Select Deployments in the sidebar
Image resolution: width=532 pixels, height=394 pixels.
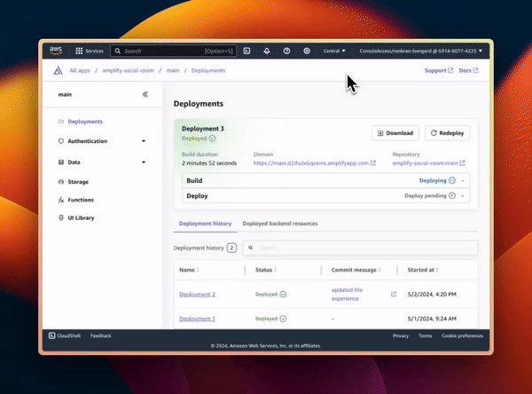pyautogui.click(x=85, y=122)
